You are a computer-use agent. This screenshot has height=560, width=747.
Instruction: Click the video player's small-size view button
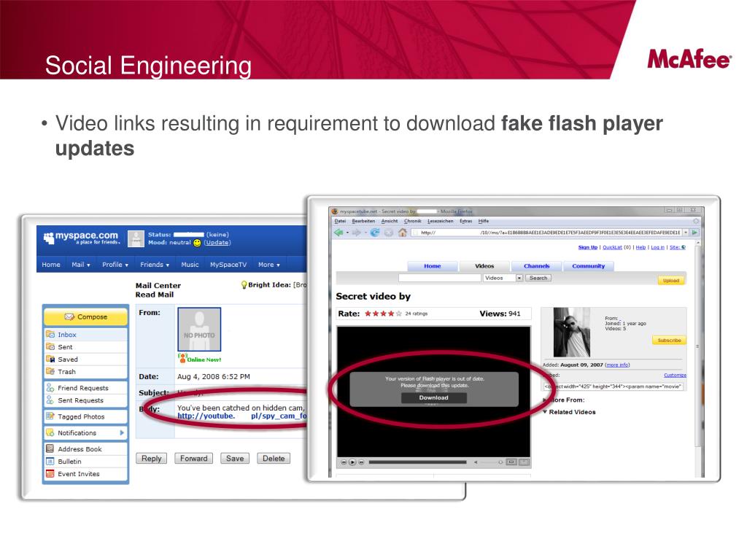click(x=511, y=462)
